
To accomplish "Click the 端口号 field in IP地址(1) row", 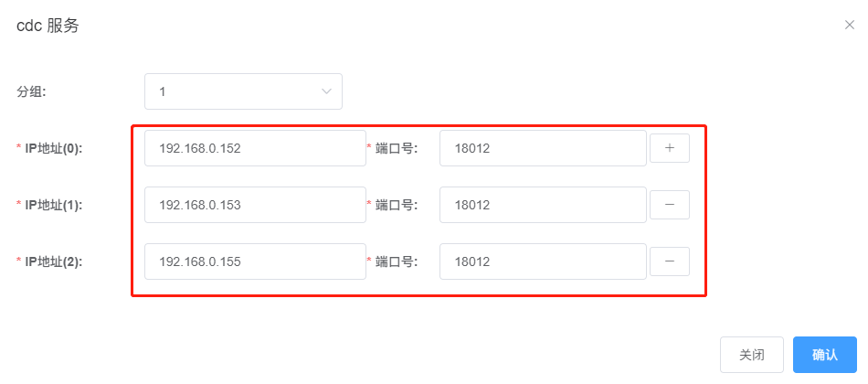I will (542, 205).
